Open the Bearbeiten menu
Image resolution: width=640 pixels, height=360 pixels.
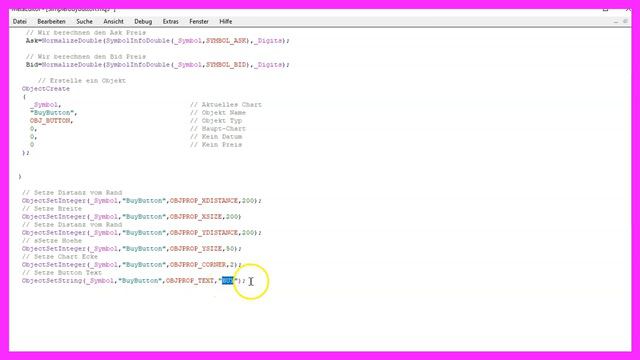click(x=51, y=22)
